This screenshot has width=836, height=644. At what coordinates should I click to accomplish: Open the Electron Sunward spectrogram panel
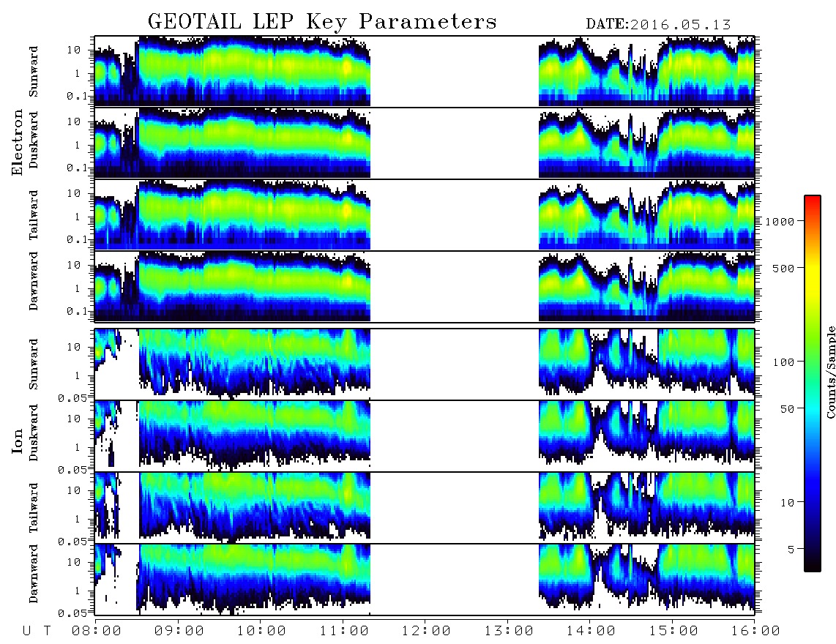[x=425, y=72]
